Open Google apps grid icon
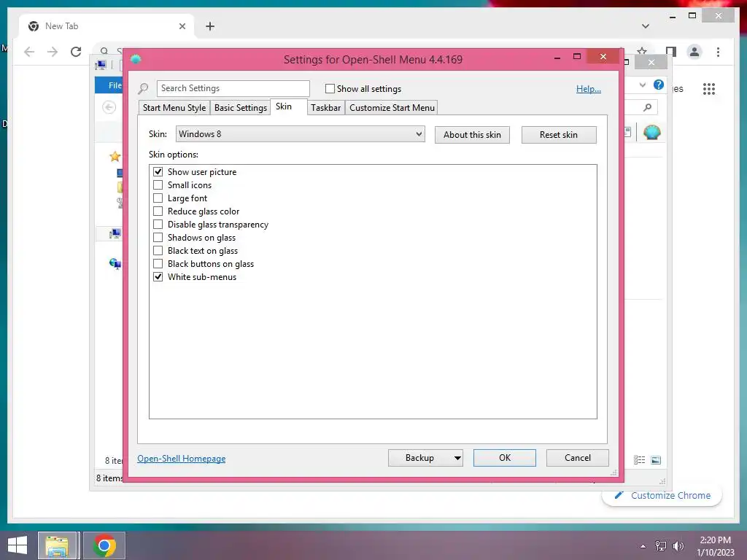Viewport: 747px width, 560px height. point(709,89)
